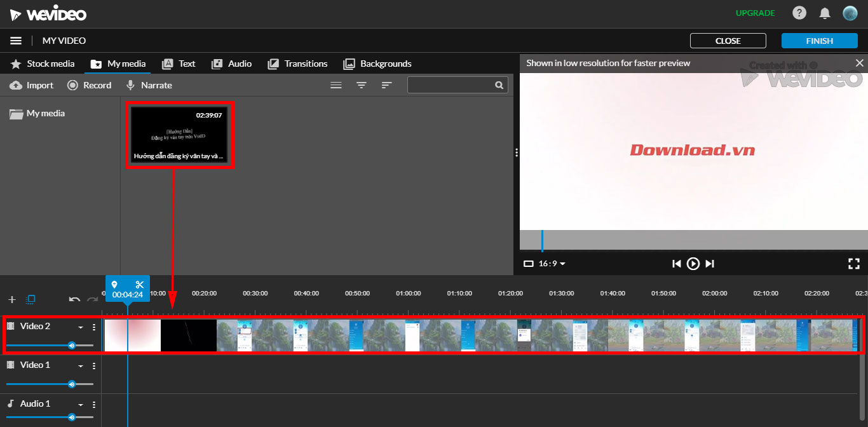Click the undo arrow in timeline toolbar

click(x=74, y=299)
